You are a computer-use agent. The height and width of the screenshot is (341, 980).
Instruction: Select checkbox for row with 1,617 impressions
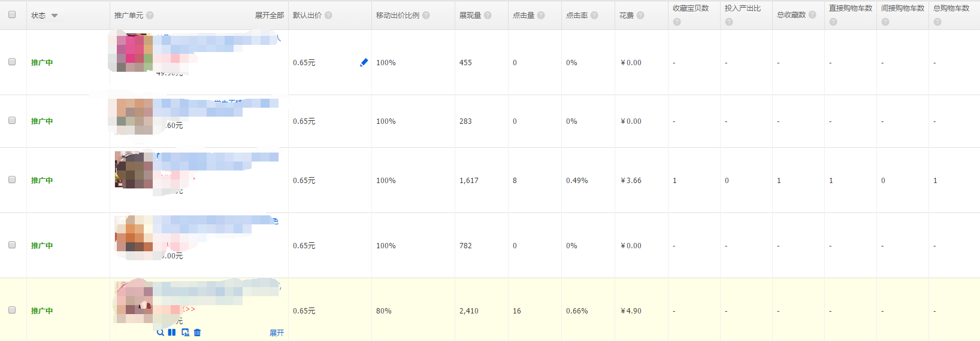(x=12, y=179)
